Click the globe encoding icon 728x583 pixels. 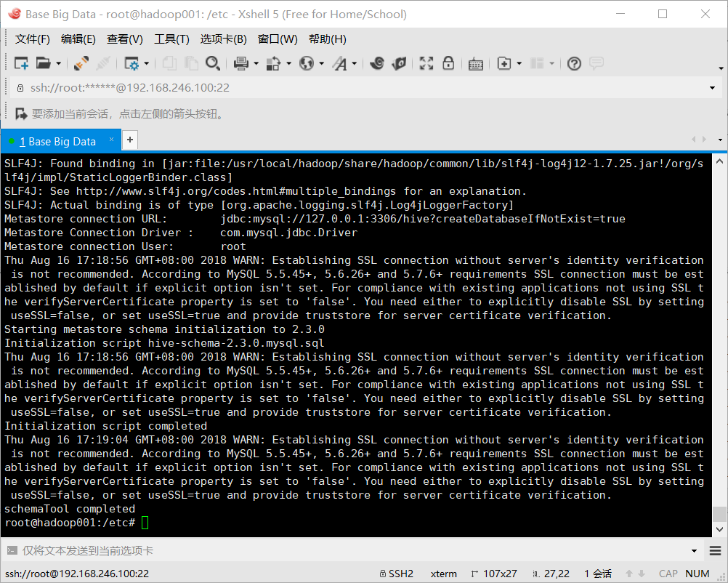coord(307,63)
